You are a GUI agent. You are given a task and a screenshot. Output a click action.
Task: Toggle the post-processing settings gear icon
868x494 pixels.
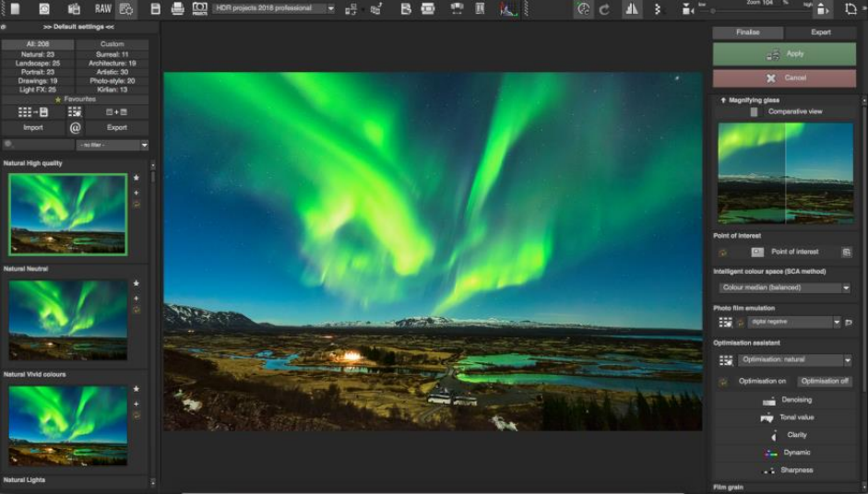[x=126, y=8]
